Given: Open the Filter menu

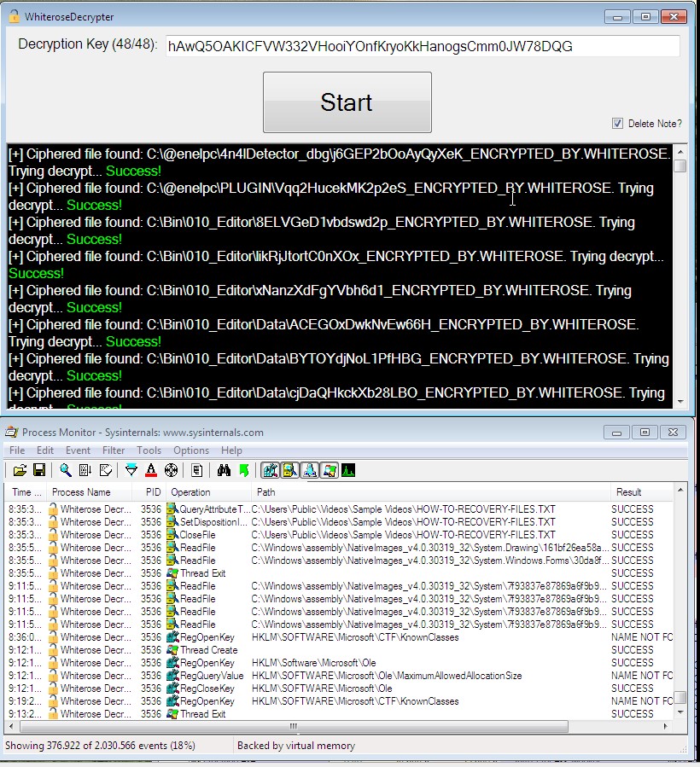Looking at the screenshot, I should click(114, 450).
